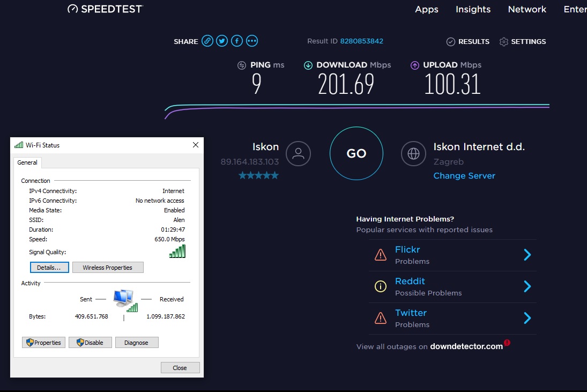Image resolution: width=587 pixels, height=392 pixels.
Task: Open more share options ellipsis icon
Action: pos(252,41)
